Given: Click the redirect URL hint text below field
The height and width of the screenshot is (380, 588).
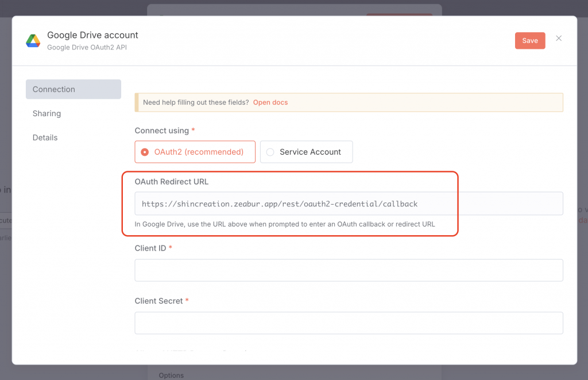Looking at the screenshot, I should [x=285, y=224].
